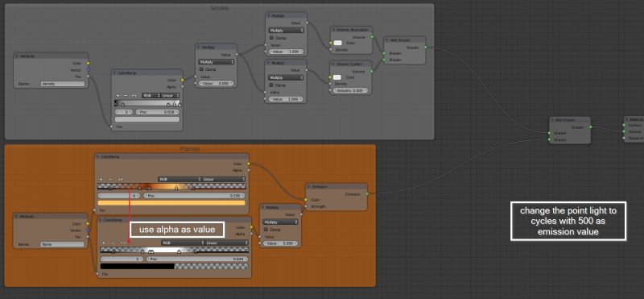Click the orange gradient bar in flame ColorRamp

pos(171,186)
